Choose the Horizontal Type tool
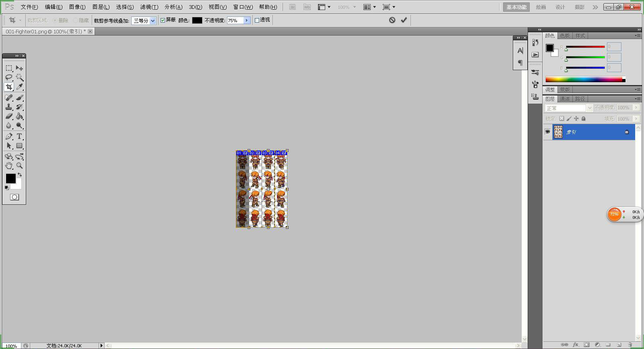 19,136
